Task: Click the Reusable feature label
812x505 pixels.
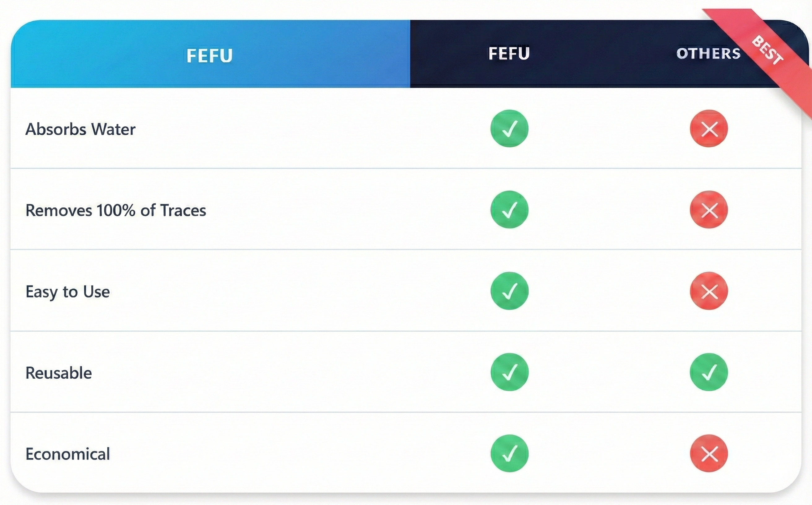Action: (59, 373)
